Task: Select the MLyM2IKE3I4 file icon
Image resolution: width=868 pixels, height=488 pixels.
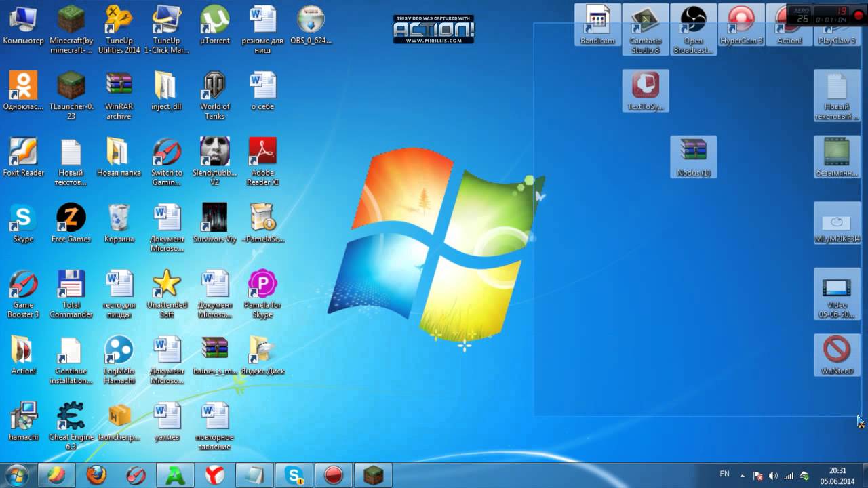Action: pyautogui.click(x=837, y=223)
